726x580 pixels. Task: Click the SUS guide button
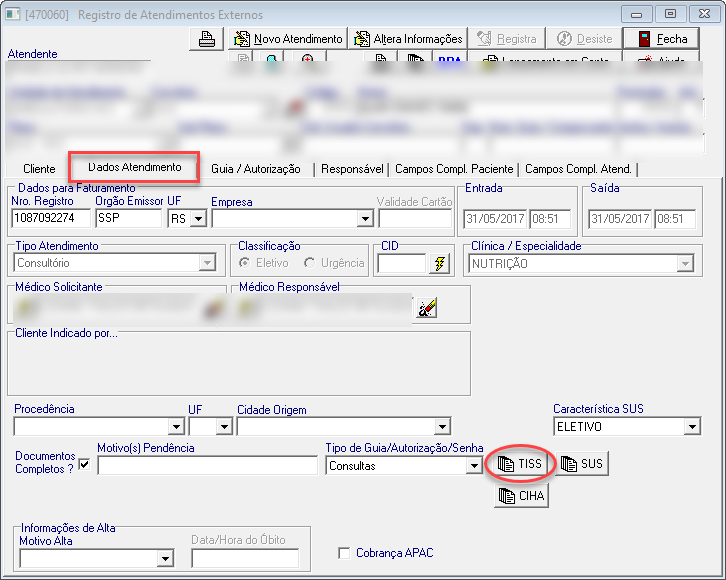point(582,464)
